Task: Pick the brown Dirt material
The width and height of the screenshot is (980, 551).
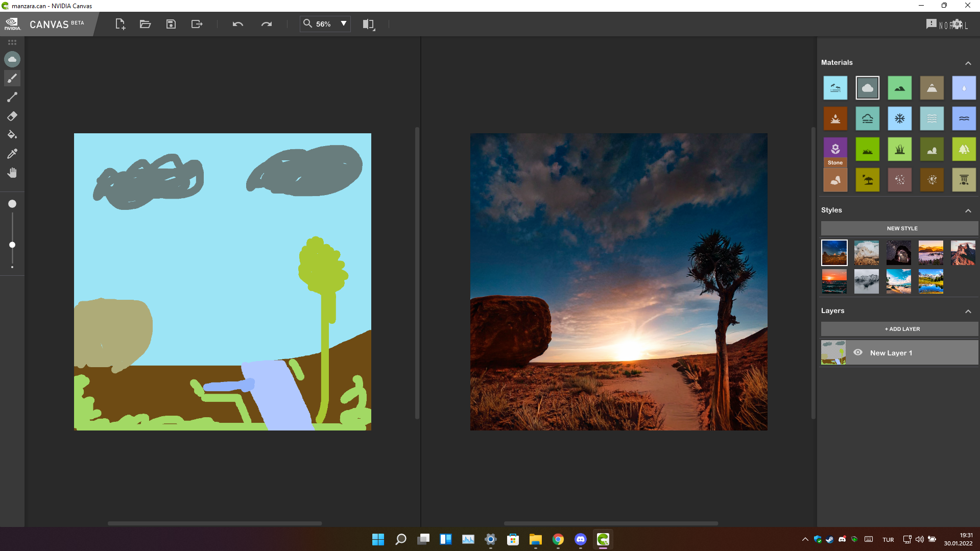Action: [932, 180]
